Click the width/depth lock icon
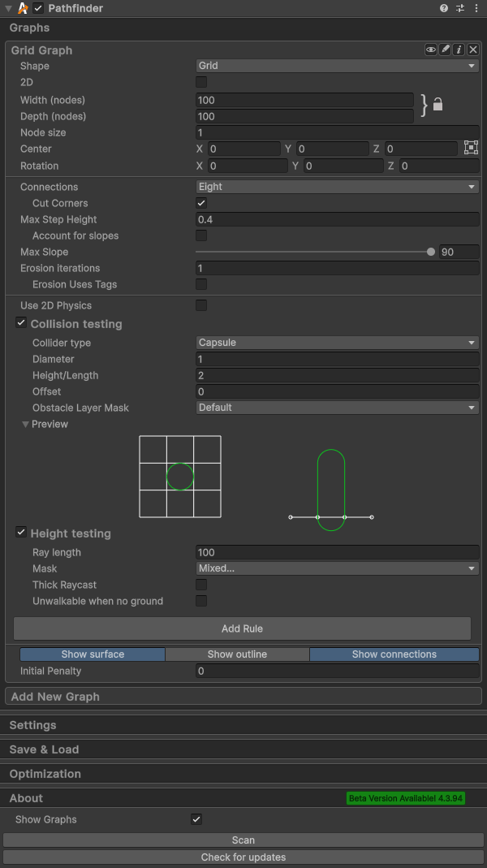487x868 pixels. 437,104
